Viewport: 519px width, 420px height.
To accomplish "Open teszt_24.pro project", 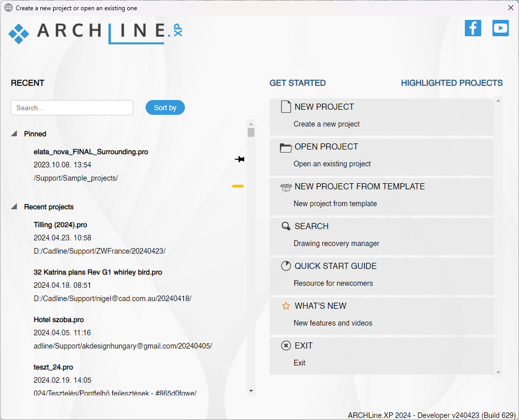I will point(53,367).
